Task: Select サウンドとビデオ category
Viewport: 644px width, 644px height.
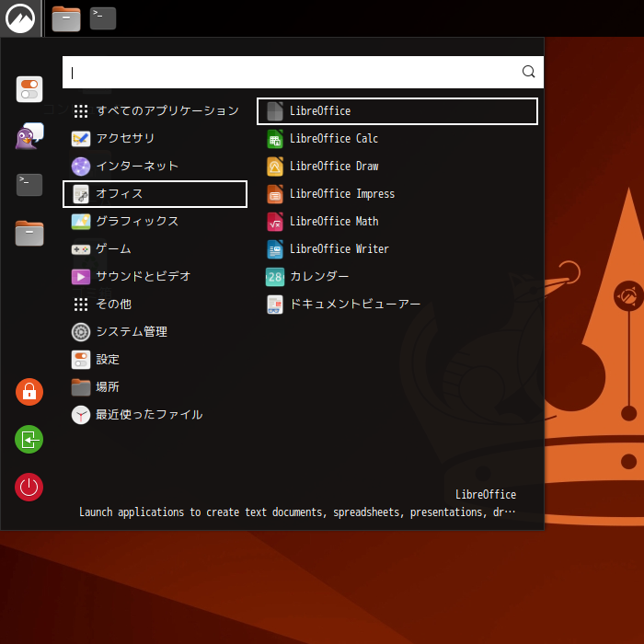Action: pos(155,276)
